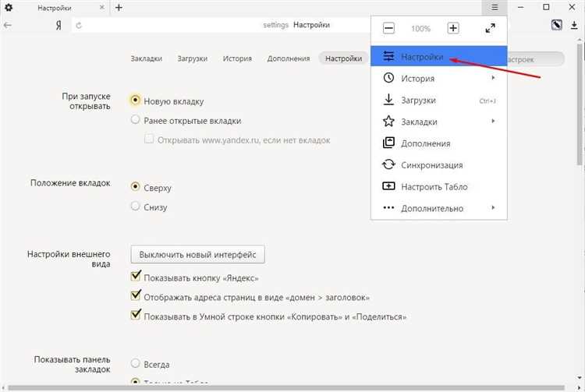
Task: Open the Загрузки settings tab
Action: pos(192,58)
